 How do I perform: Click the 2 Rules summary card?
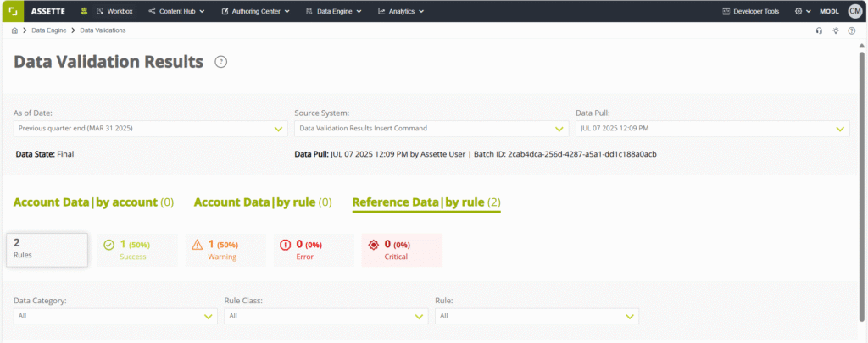click(x=47, y=250)
